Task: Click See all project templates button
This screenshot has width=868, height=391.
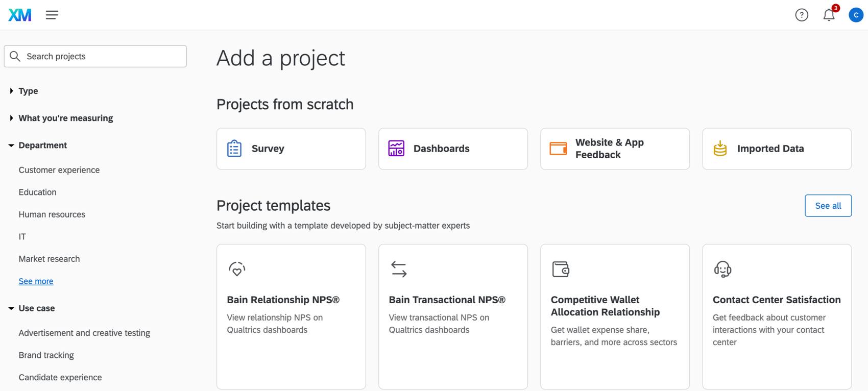Action: point(828,206)
